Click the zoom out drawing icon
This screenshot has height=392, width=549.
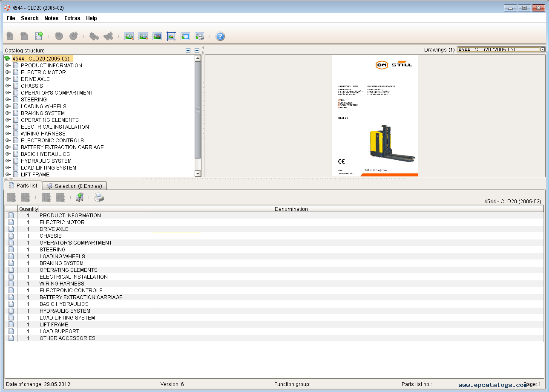(x=143, y=36)
